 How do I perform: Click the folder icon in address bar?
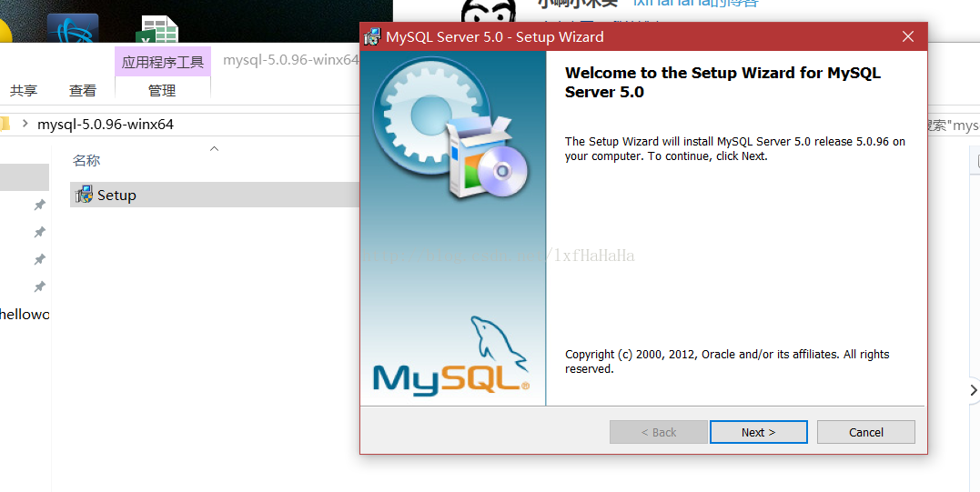click(x=4, y=124)
